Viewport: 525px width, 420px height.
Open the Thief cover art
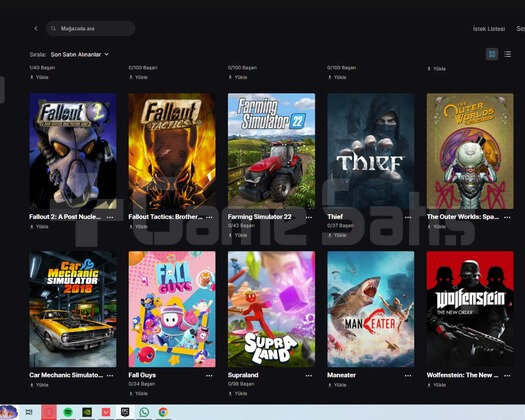371,151
